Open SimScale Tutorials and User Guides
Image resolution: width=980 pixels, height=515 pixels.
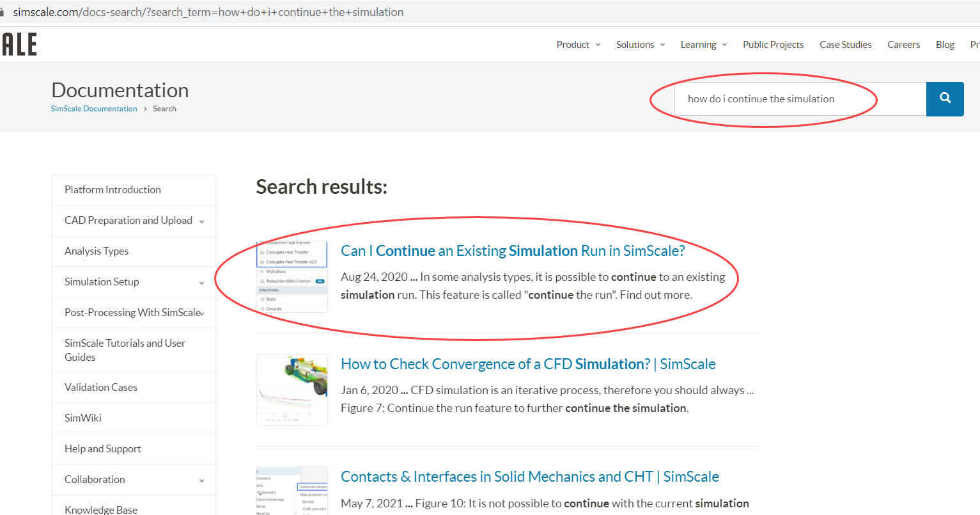coord(134,351)
